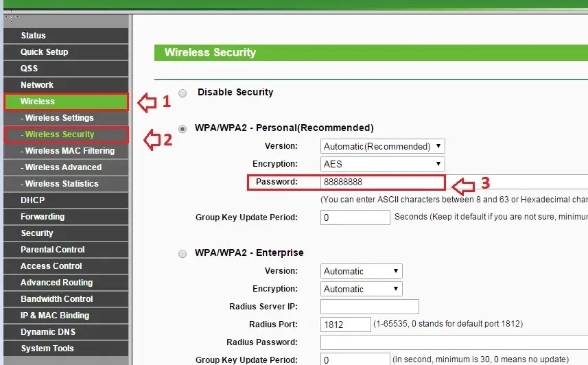Click the Radius Server IP: label

[263, 307]
